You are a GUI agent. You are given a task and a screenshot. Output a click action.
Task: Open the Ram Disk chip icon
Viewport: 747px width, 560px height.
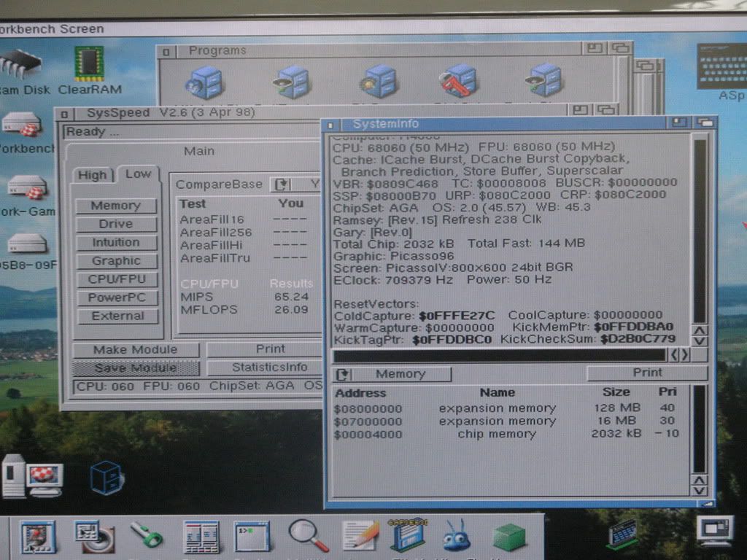click(20, 66)
